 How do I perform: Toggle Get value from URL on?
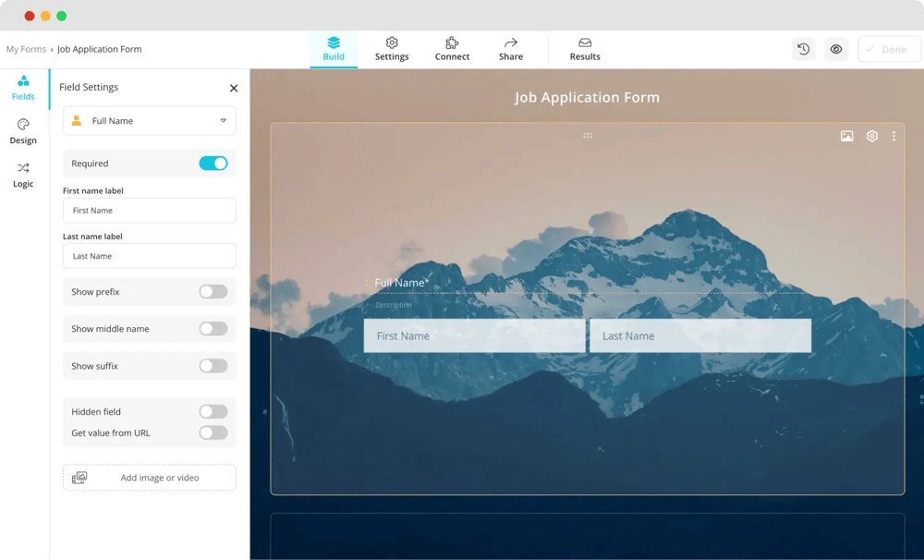pos(213,432)
